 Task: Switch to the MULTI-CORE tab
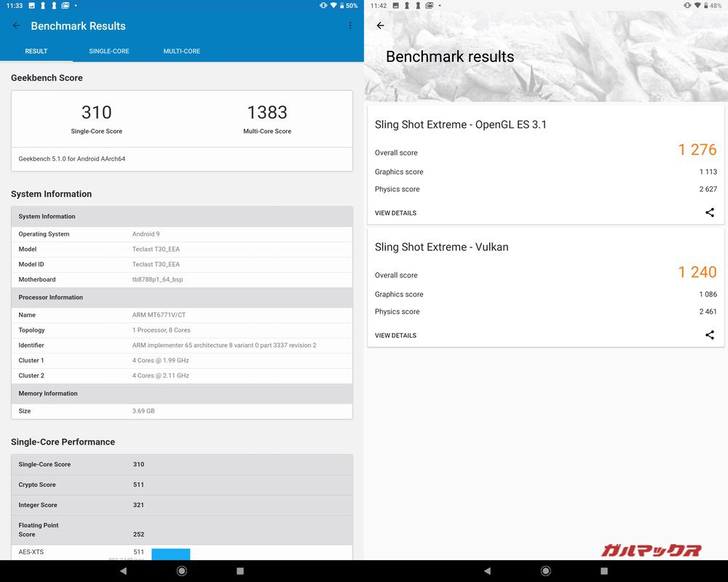coord(181,51)
